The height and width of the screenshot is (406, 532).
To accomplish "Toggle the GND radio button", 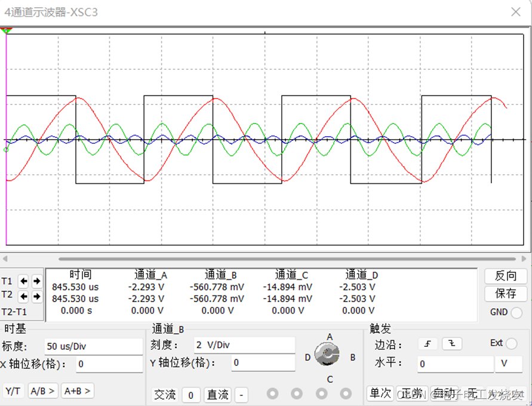I will tap(516, 312).
